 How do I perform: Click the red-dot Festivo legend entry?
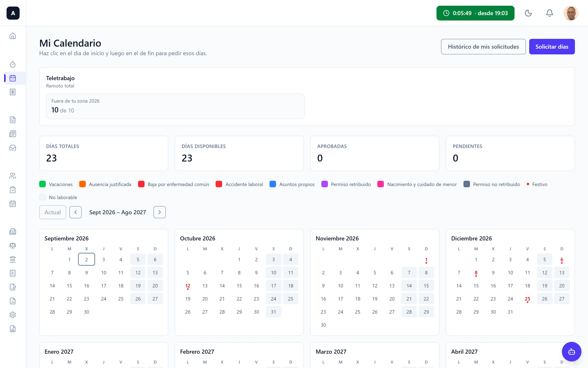coord(537,184)
